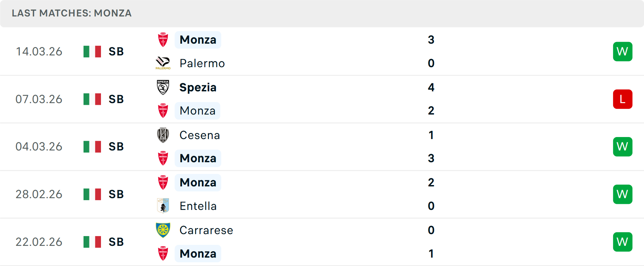The height and width of the screenshot is (266, 644).
Task: Click the Palermo club crest icon
Action: (x=163, y=63)
